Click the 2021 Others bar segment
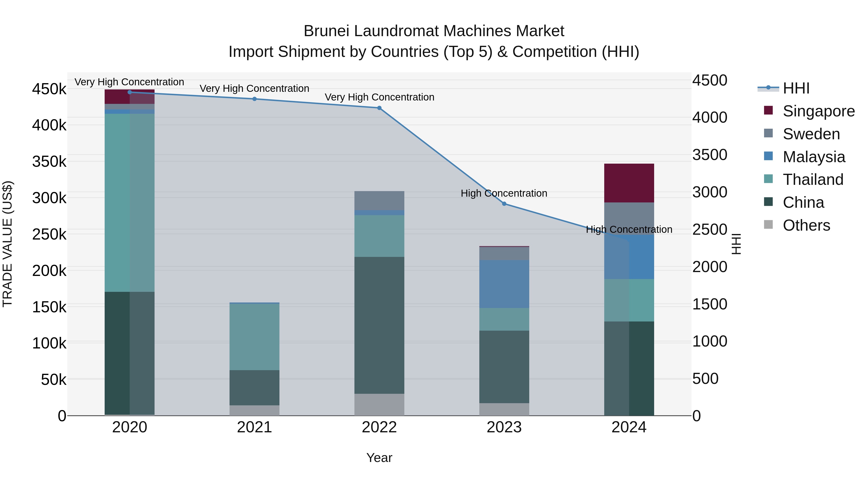This screenshot has width=868, height=488. tap(254, 410)
